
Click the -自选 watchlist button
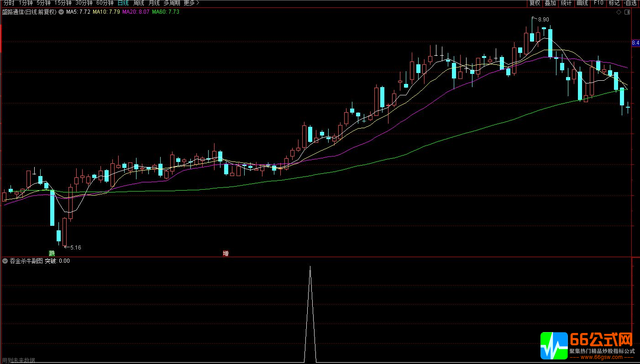pyautogui.click(x=630, y=3)
